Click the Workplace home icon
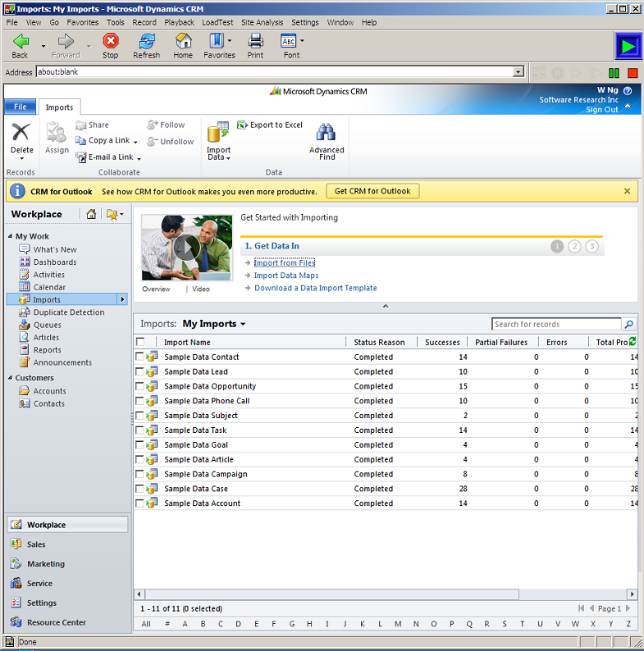The width and height of the screenshot is (644, 651). (91, 214)
